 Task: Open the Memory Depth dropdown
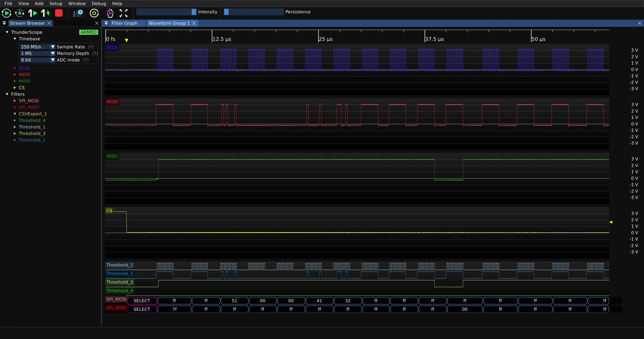coord(37,53)
